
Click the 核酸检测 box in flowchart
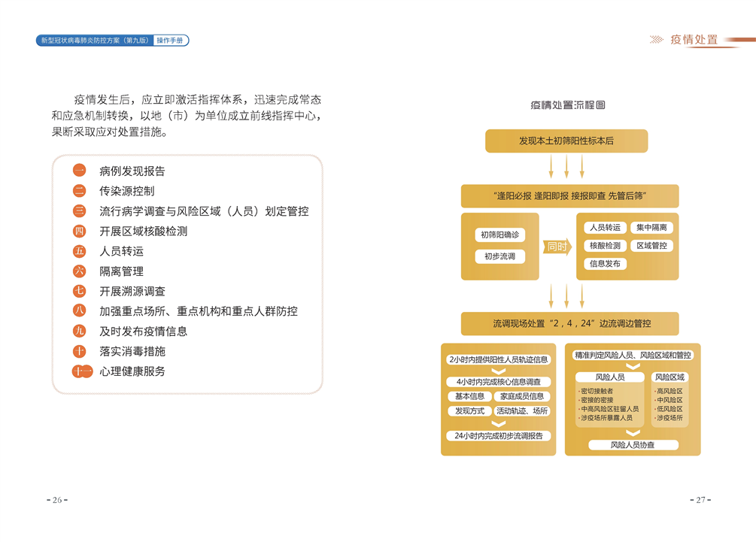coord(605,246)
